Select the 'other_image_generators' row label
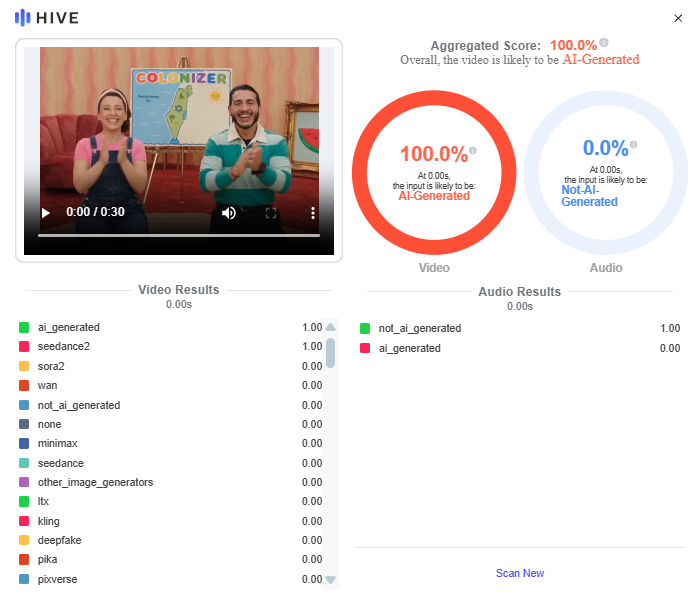 point(95,482)
